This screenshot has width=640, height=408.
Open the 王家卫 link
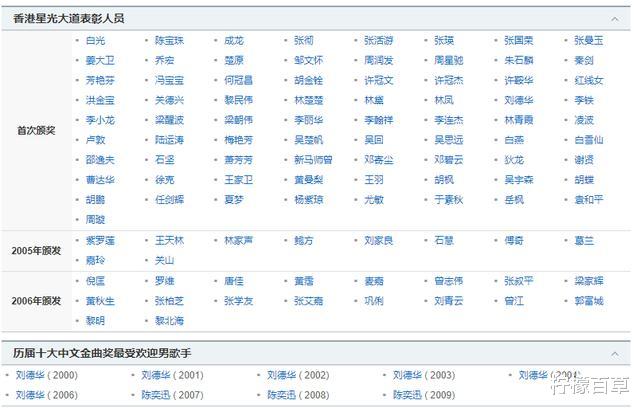click(x=239, y=180)
